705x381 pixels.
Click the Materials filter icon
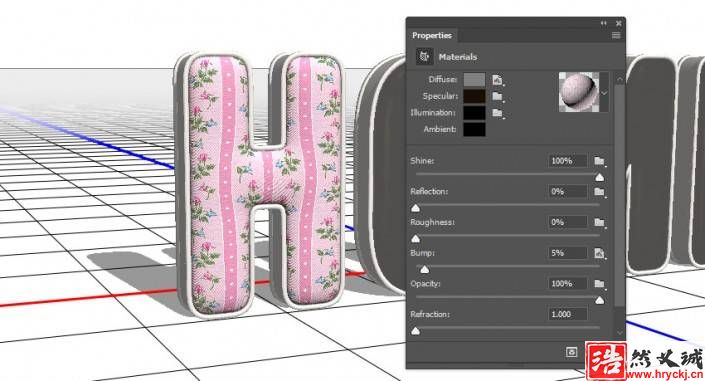[424, 57]
